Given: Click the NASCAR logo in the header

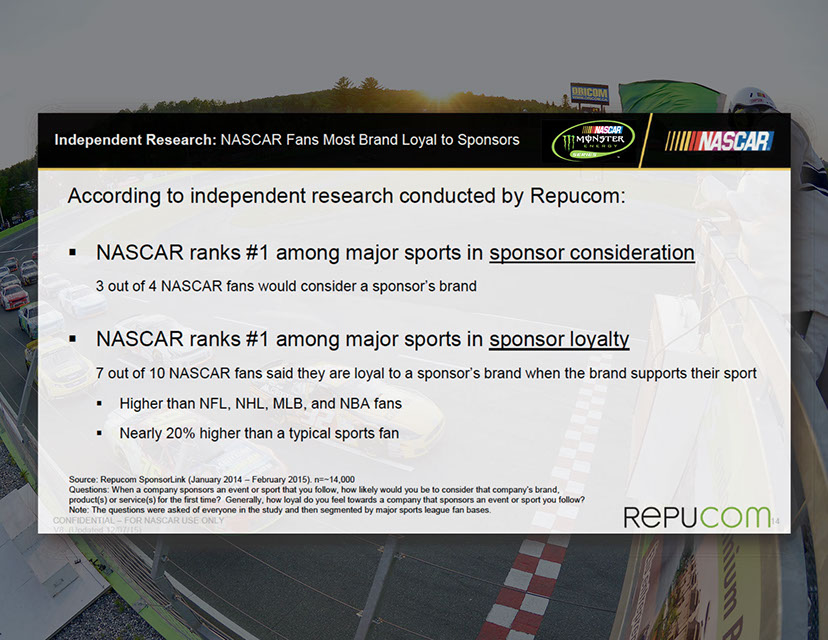Looking at the screenshot, I should (720, 141).
